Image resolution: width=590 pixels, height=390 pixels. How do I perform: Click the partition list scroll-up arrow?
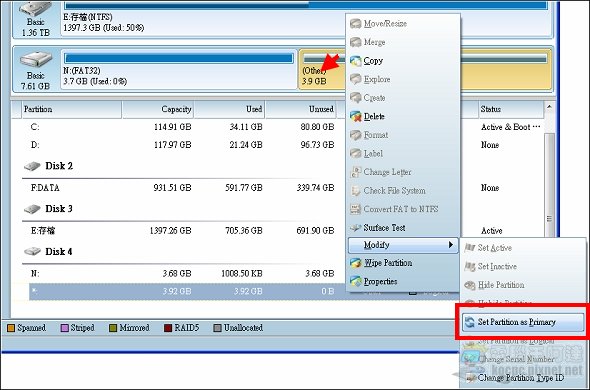point(549,107)
